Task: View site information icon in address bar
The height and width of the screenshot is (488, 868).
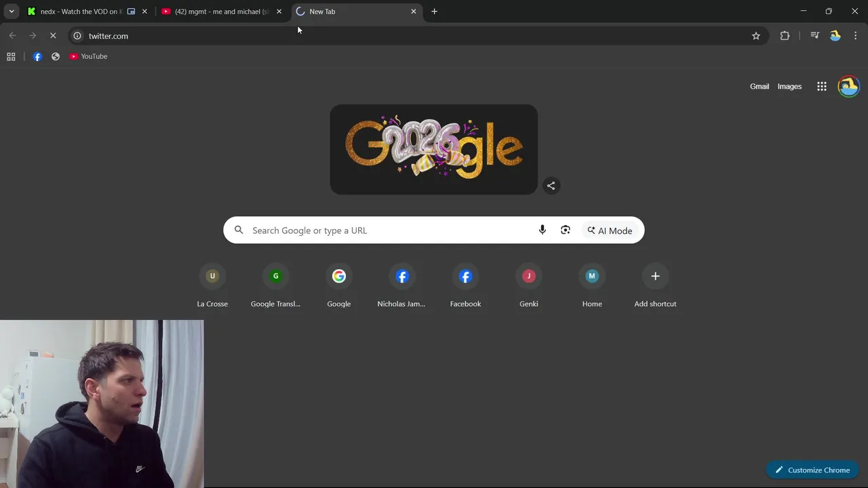Action: point(77,36)
